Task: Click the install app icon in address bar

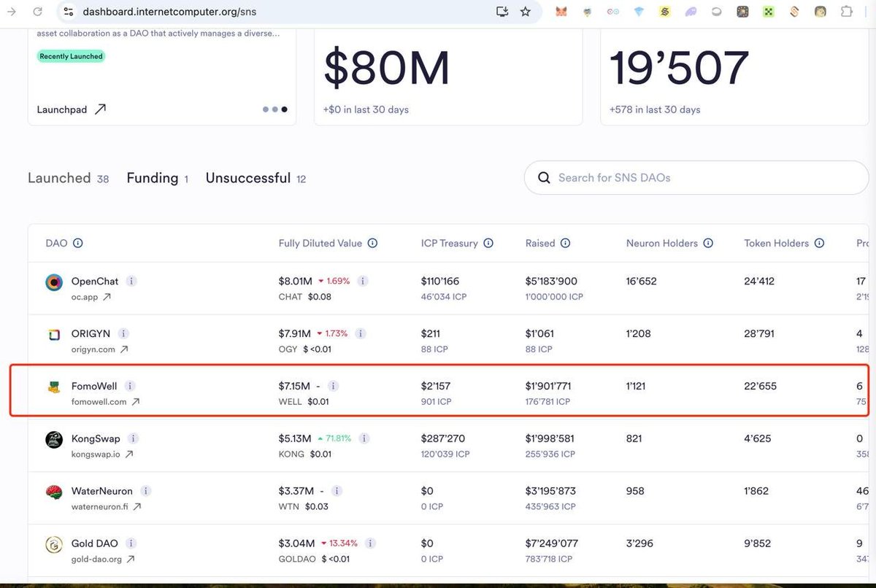Action: tap(502, 12)
